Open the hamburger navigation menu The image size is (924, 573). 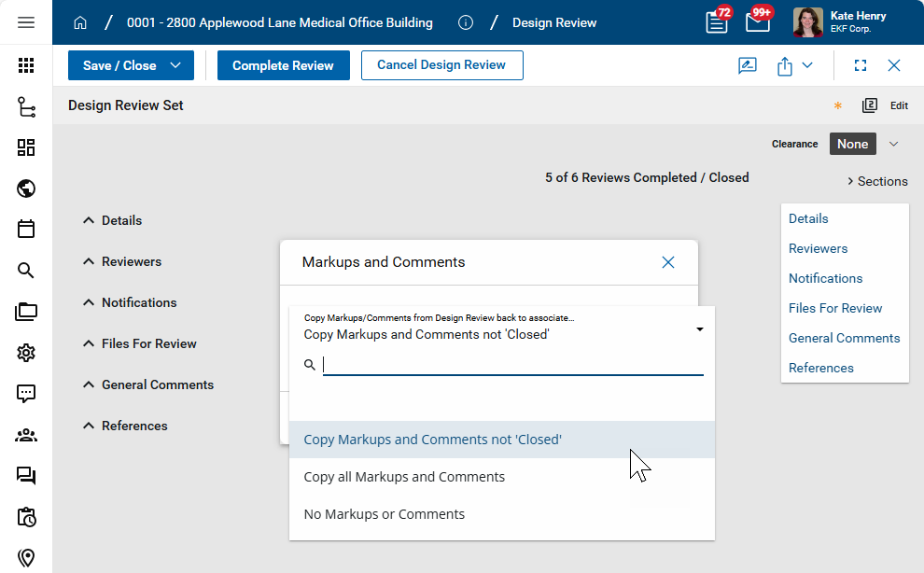pos(26,22)
